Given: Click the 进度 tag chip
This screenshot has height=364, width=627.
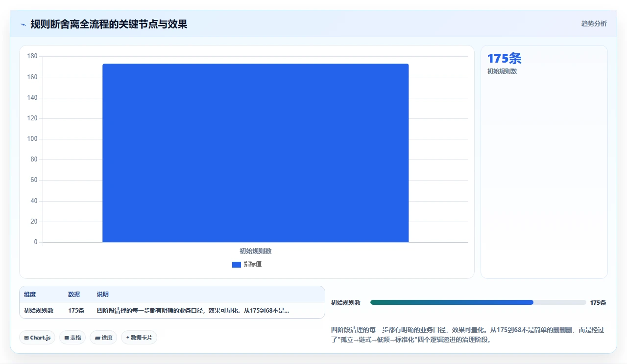Looking at the screenshot, I should tap(103, 338).
